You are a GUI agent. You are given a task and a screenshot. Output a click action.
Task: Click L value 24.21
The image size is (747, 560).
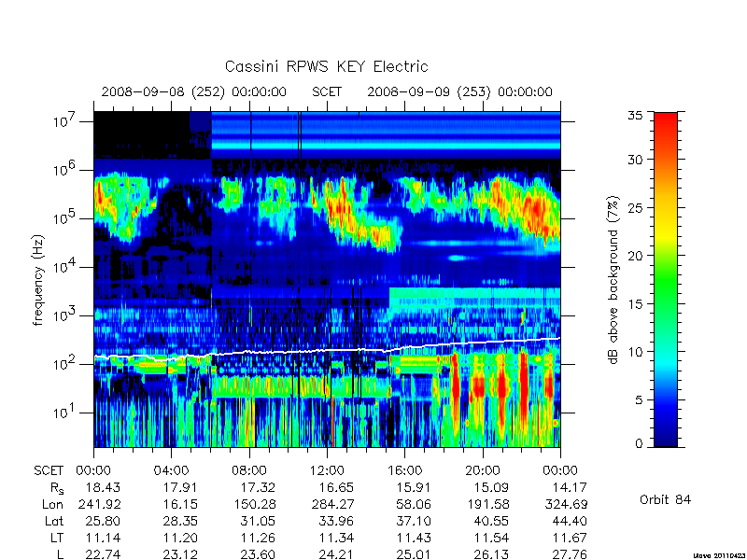coord(336,554)
